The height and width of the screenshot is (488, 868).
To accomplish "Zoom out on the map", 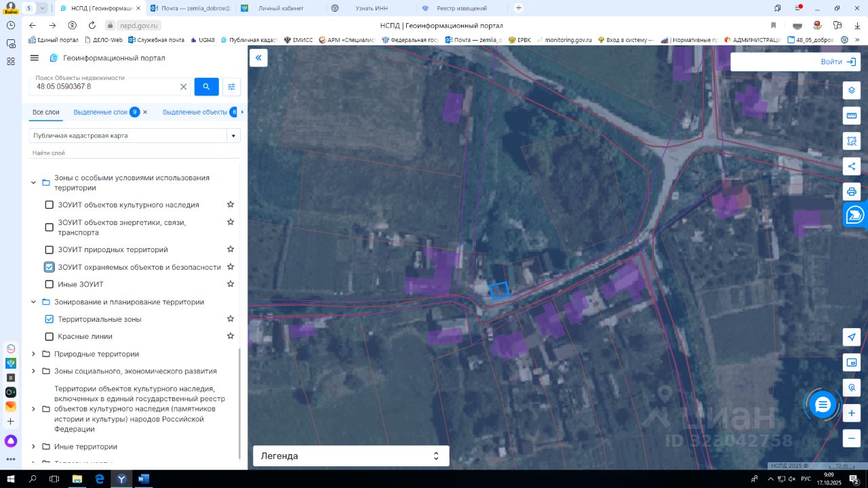I will [x=852, y=439].
